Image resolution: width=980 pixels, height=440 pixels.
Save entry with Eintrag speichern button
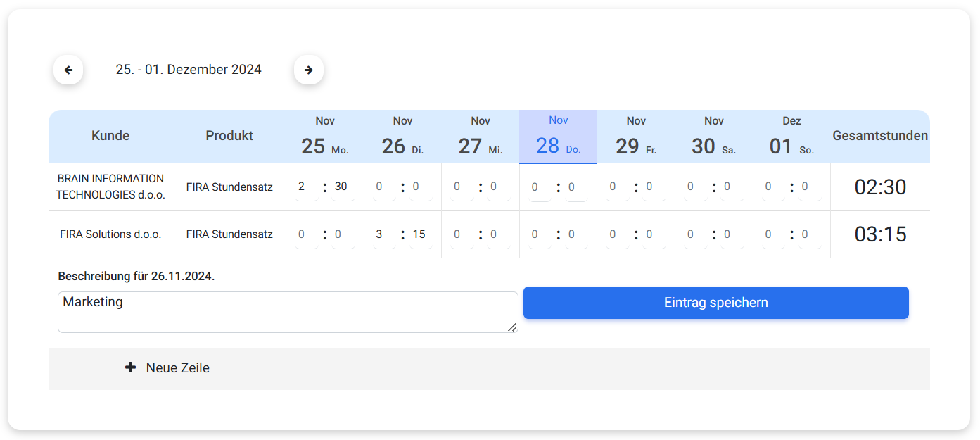coord(716,303)
